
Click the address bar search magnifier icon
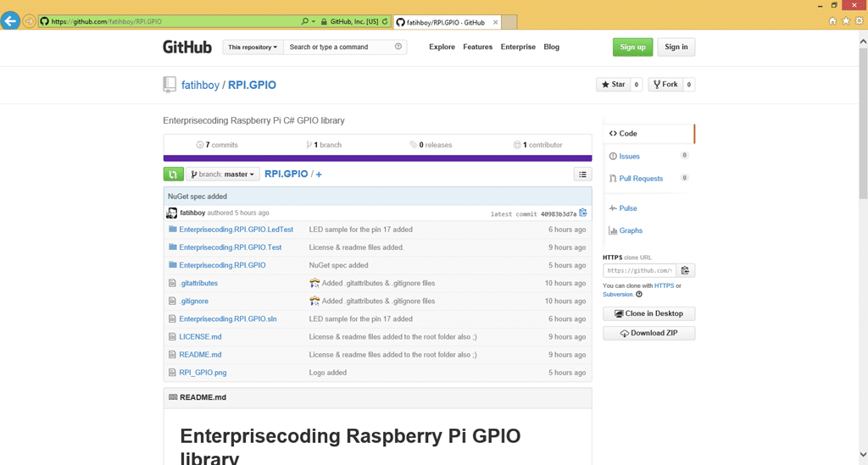point(304,21)
